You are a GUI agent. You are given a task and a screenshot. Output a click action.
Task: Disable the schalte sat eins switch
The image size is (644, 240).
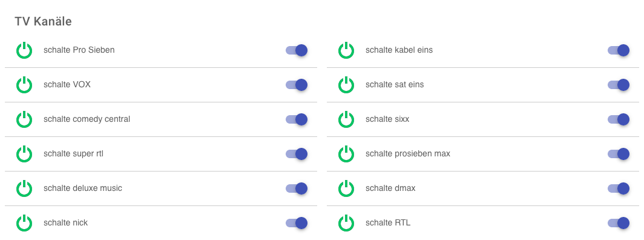click(619, 85)
